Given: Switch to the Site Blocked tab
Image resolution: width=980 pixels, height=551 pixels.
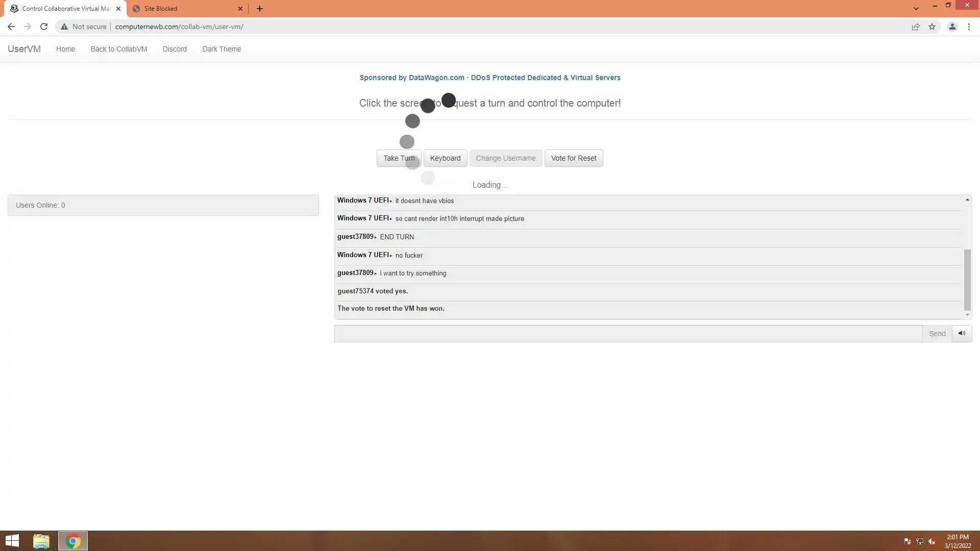Looking at the screenshot, I should click(184, 9).
